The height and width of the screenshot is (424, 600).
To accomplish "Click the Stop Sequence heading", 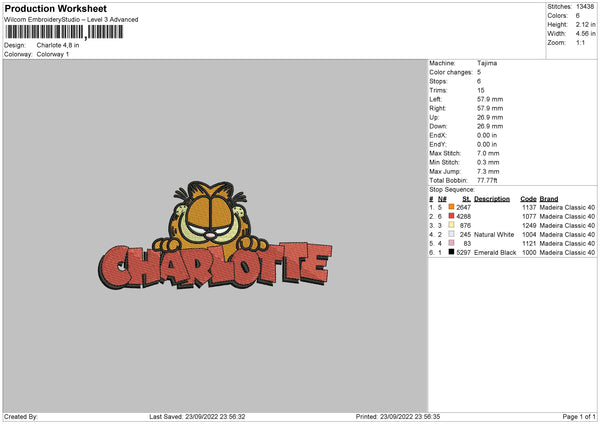I will 452,190.
